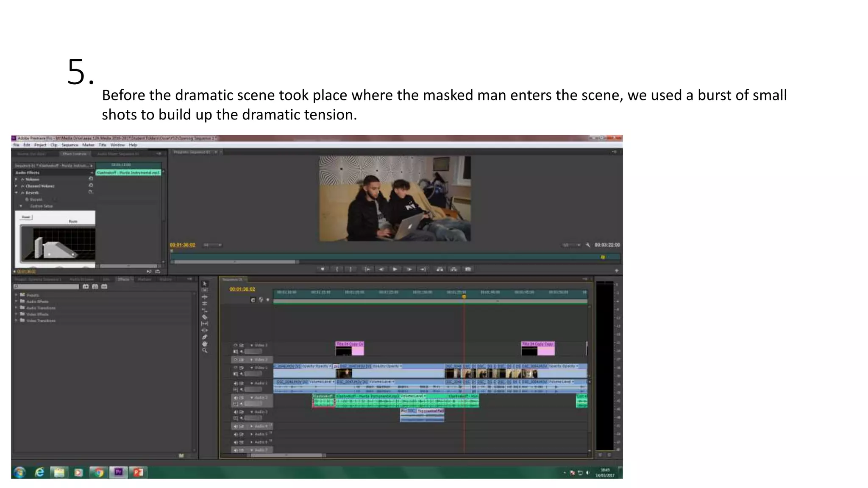The width and height of the screenshot is (868, 488).
Task: Select the Rate Stretch tool
Action: click(205, 311)
